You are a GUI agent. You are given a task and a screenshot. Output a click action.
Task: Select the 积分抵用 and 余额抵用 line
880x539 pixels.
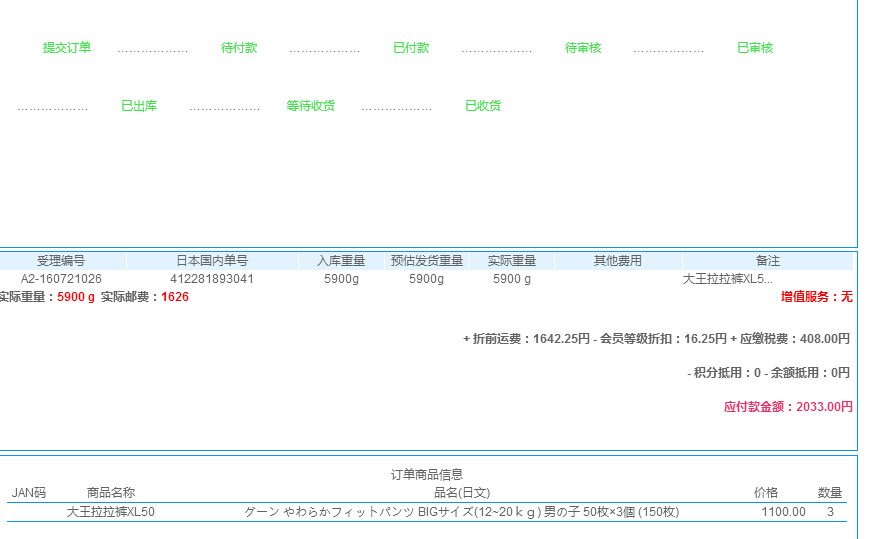click(x=768, y=372)
